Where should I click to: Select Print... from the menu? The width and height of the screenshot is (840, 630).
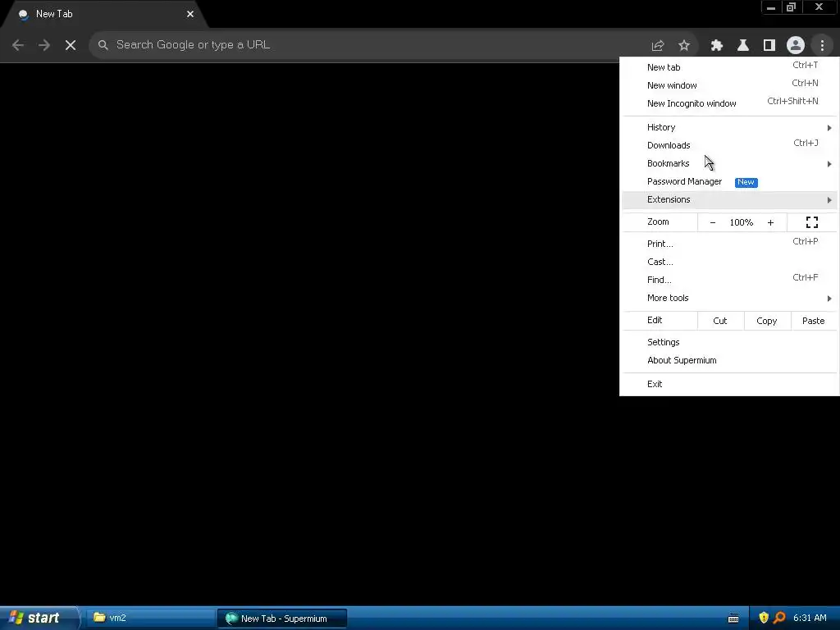(x=729, y=244)
